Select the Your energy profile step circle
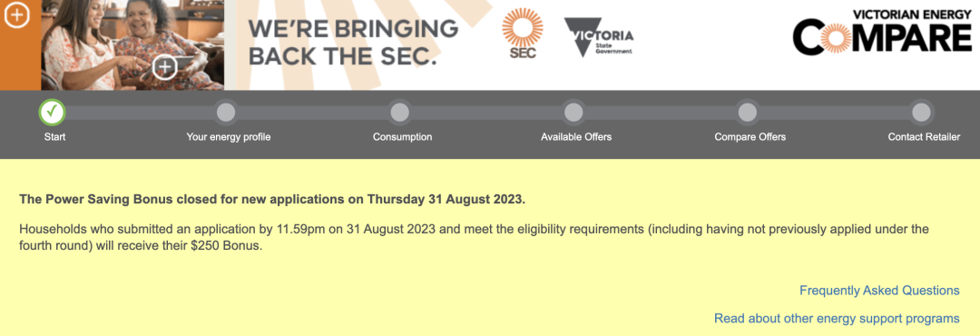The image size is (980, 336). pyautogui.click(x=226, y=113)
